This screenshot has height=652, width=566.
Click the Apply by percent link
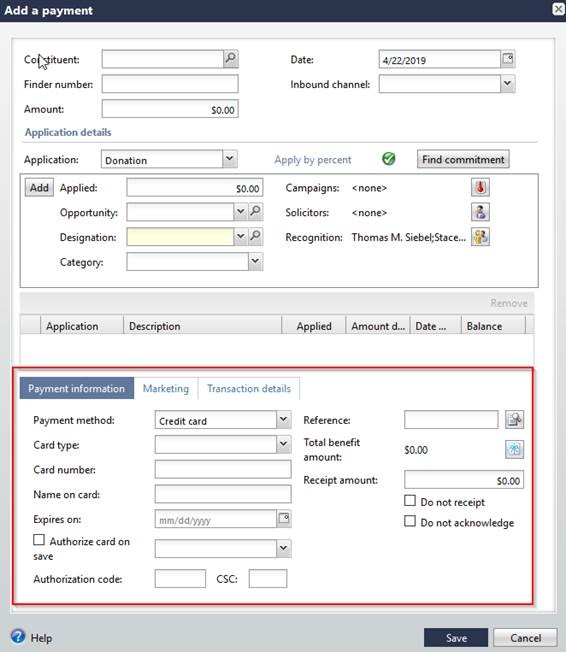click(313, 160)
